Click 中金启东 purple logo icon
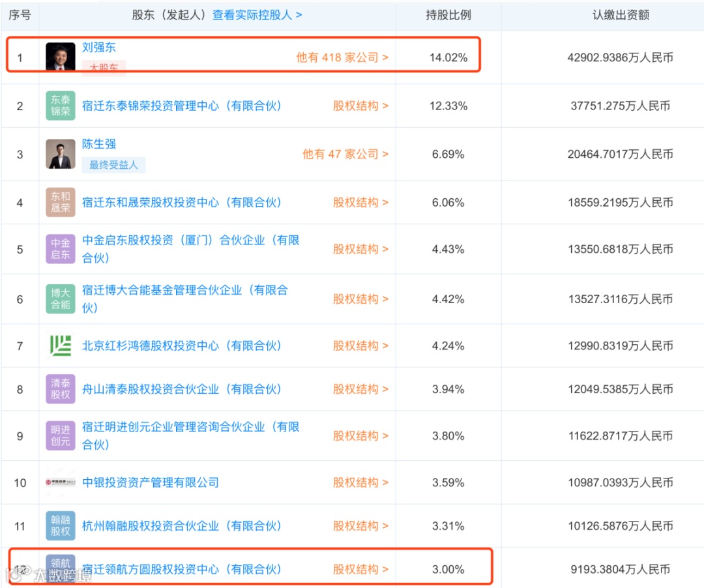Screen dimensions: 704x588 click(61, 248)
